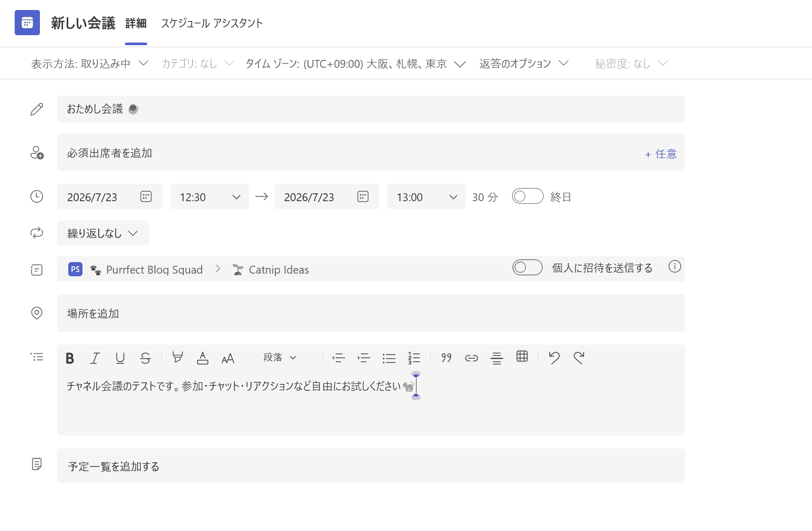This screenshot has height=531, width=812.
Task: Click the calendar app icon beside 新しい会議
Action: click(x=27, y=23)
